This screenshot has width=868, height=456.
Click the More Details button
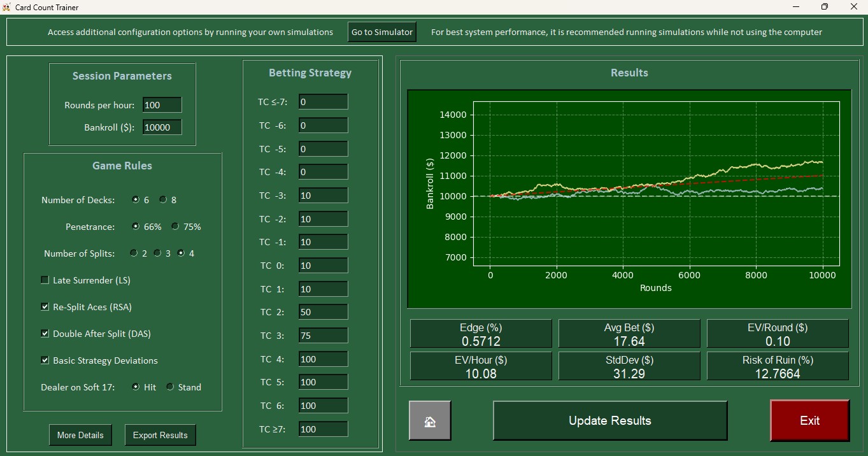[x=80, y=435]
